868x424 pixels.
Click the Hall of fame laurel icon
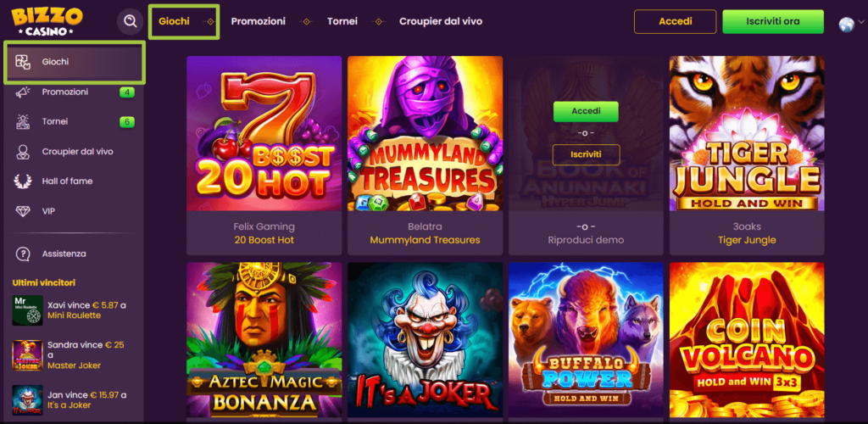coord(24,181)
